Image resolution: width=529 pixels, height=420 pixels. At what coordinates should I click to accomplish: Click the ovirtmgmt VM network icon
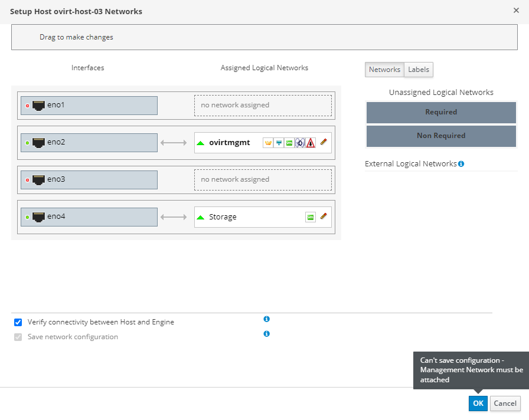289,143
